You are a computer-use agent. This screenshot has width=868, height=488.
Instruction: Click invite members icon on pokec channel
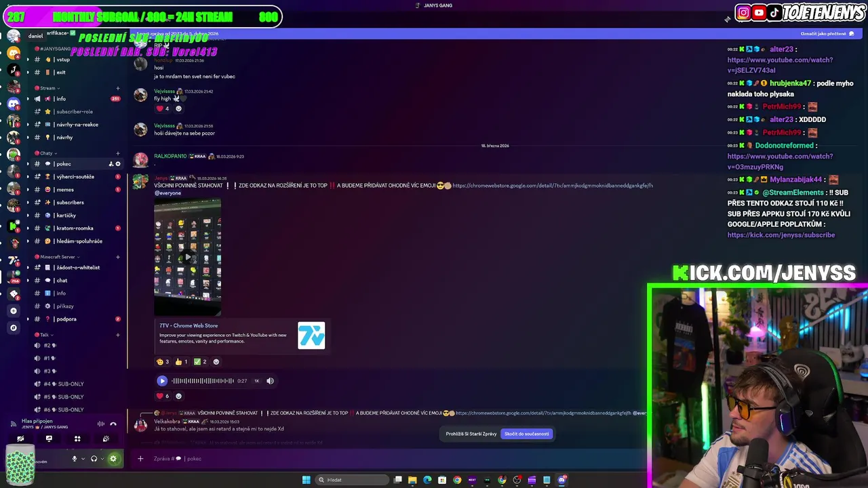(111, 164)
